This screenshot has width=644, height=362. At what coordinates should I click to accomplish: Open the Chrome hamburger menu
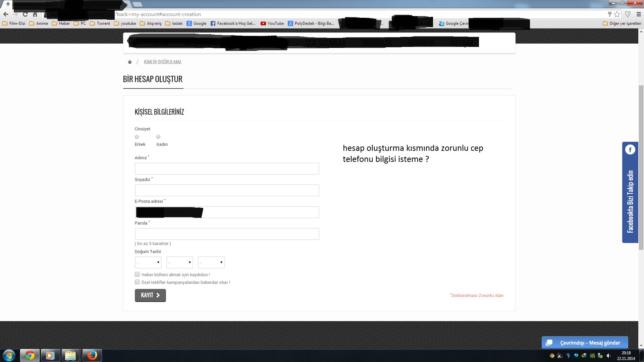pos(639,14)
